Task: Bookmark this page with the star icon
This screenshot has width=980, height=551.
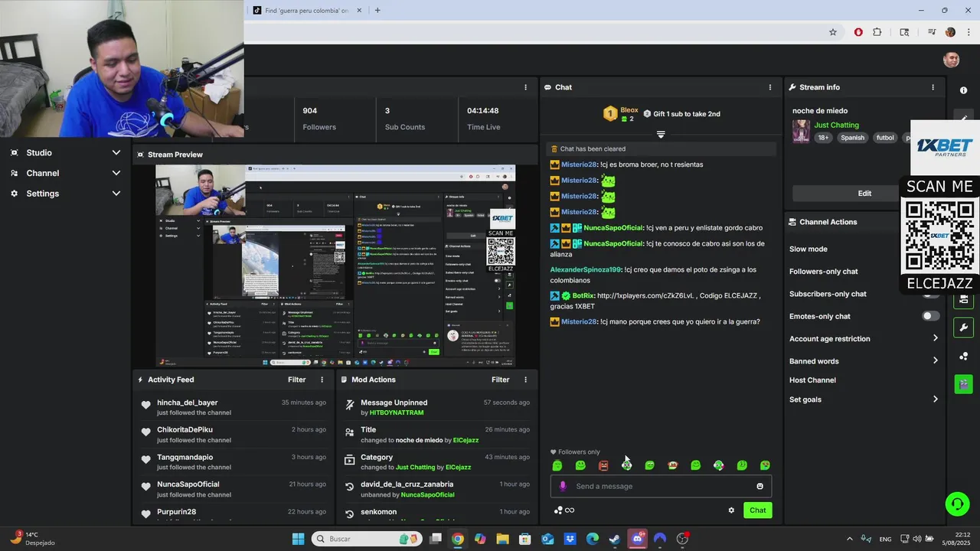Action: (x=833, y=32)
